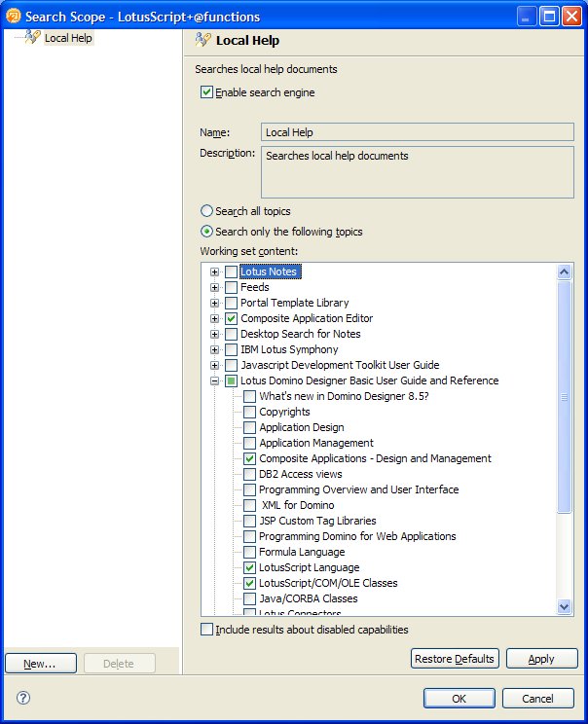The height and width of the screenshot is (724, 588).
Task: Select Search all topics radio button
Action: (x=206, y=211)
